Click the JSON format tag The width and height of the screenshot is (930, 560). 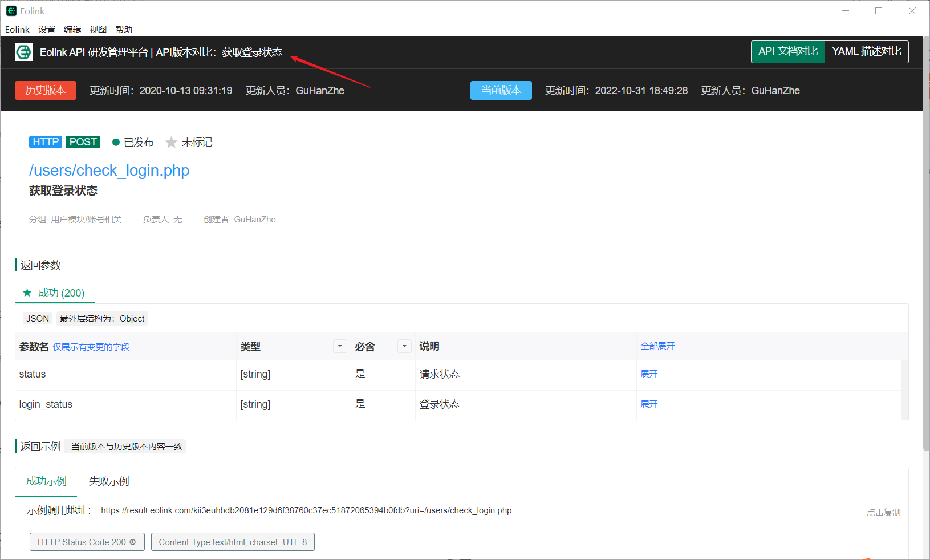(38, 319)
